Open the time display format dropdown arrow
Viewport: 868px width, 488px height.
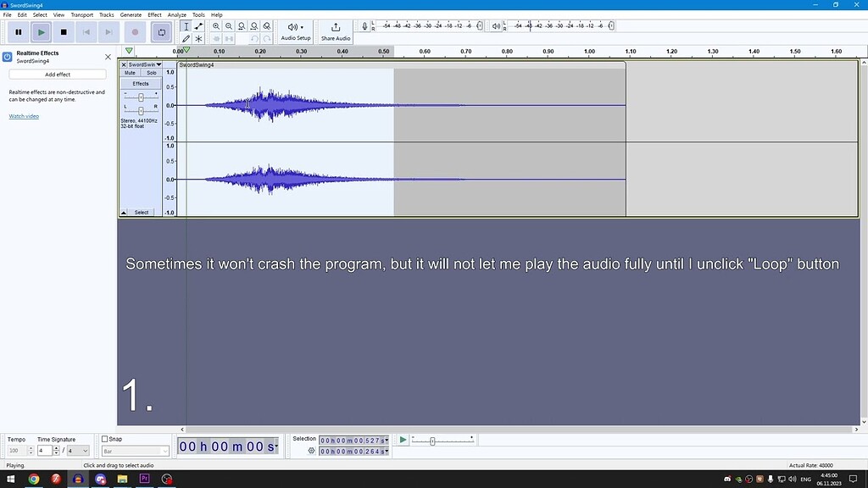pos(277,446)
